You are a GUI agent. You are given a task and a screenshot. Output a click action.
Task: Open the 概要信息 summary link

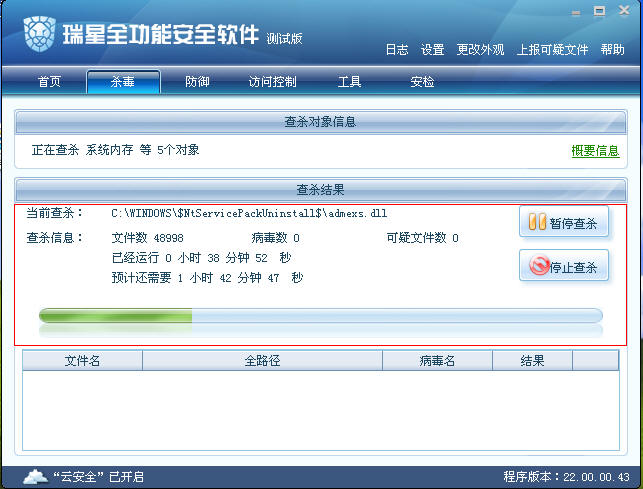[x=595, y=151]
